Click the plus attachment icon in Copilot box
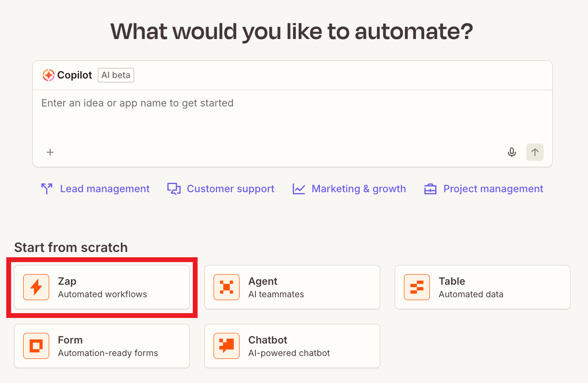 tap(50, 152)
